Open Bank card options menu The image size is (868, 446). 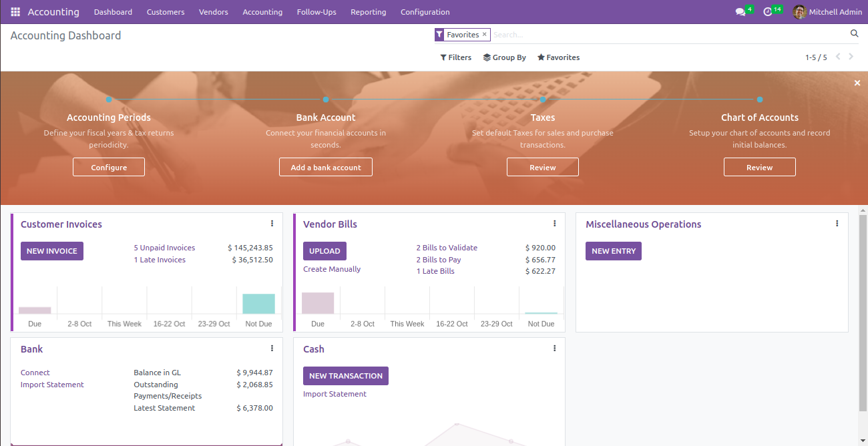(x=272, y=349)
